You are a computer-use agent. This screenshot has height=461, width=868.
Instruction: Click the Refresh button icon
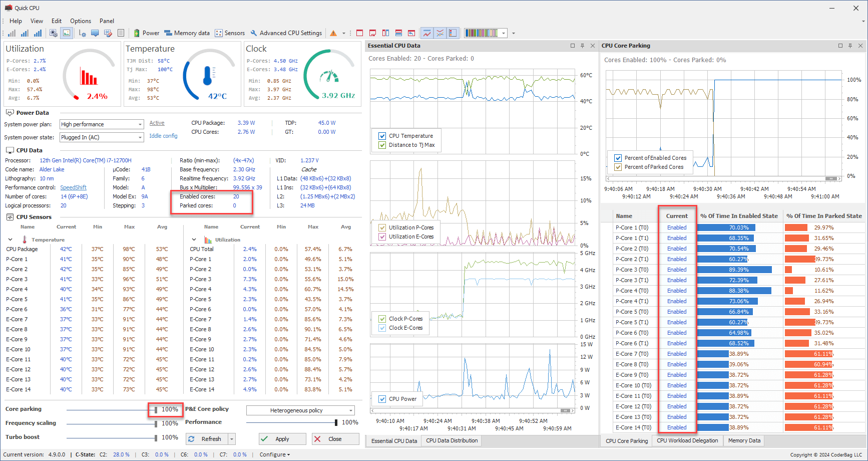(192, 439)
